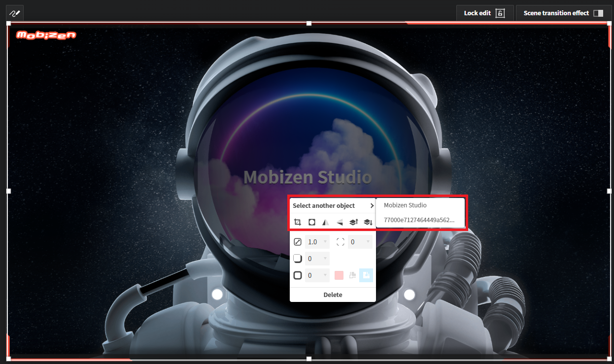Toggle the Lock edit button

485,13
